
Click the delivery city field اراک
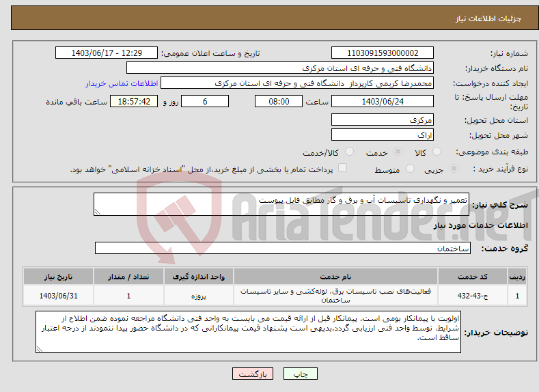pos(383,135)
